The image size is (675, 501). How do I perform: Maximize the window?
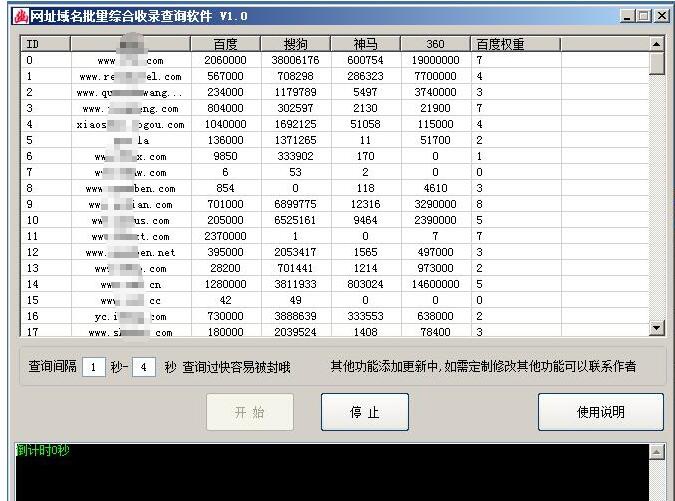pyautogui.click(x=644, y=16)
